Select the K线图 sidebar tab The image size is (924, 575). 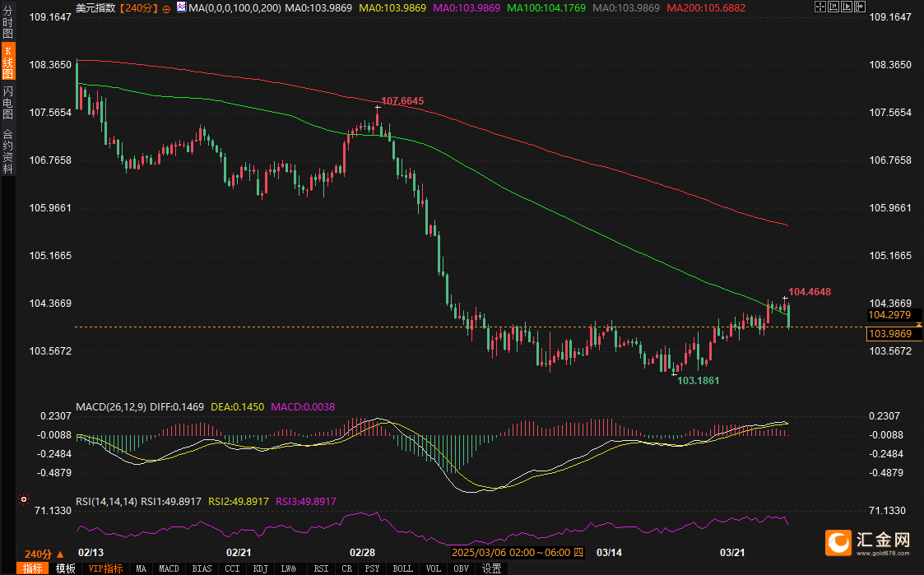point(8,61)
